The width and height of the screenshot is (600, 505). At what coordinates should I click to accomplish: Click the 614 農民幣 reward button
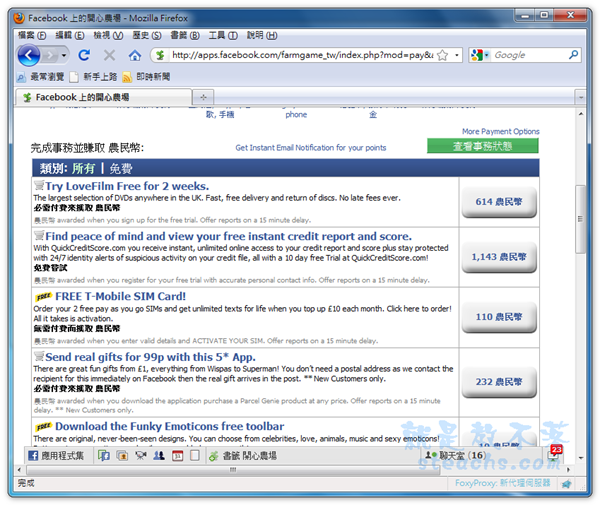click(x=499, y=202)
